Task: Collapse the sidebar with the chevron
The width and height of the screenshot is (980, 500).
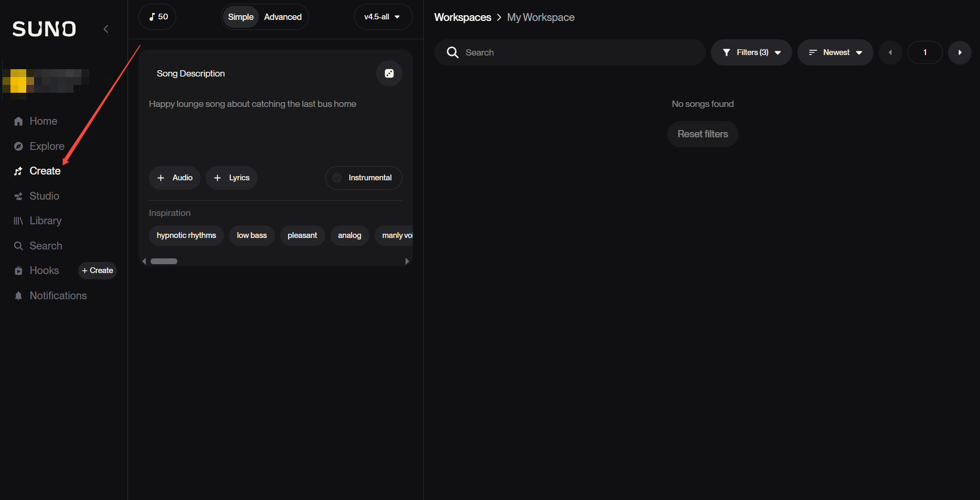Action: pyautogui.click(x=106, y=29)
